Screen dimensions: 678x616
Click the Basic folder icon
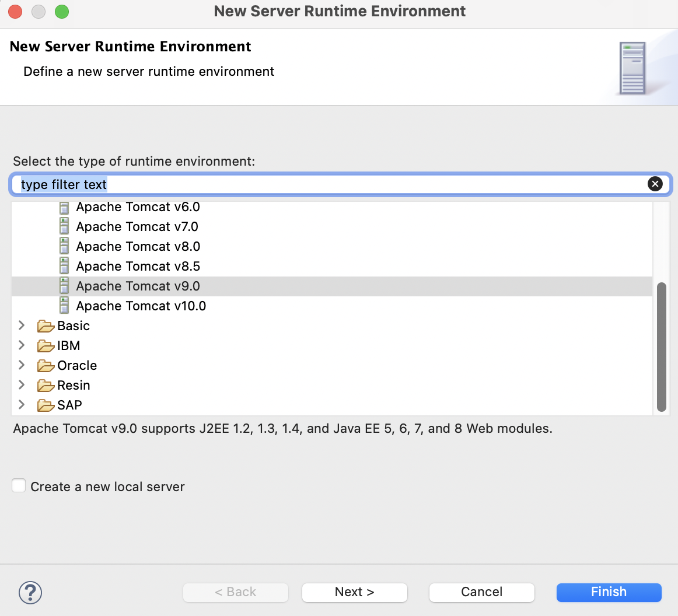click(46, 326)
